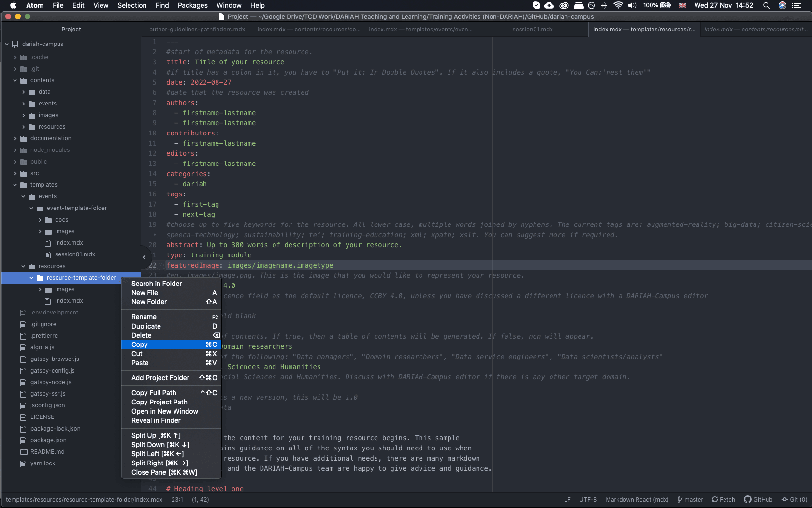The image size is (812, 508).
Task: Collapse the event-template-folder
Action: pyautogui.click(x=30, y=208)
